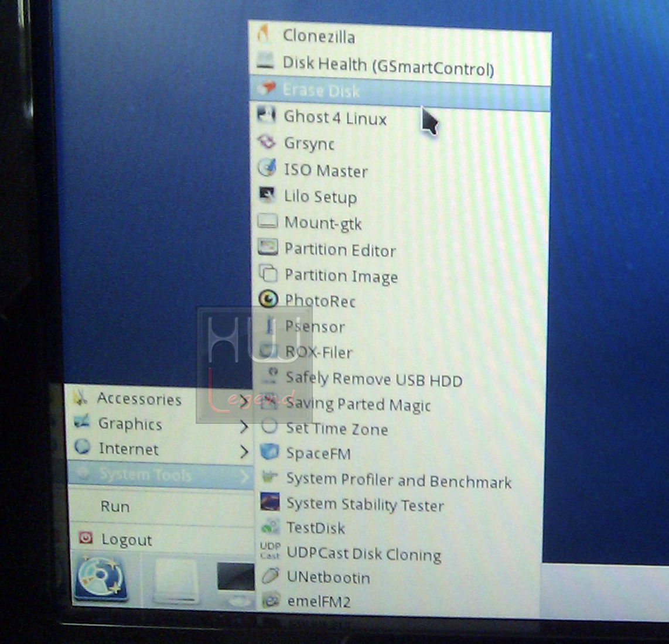Click the Grsync icon
Image resolution: width=669 pixels, height=644 pixels.
click(x=267, y=142)
